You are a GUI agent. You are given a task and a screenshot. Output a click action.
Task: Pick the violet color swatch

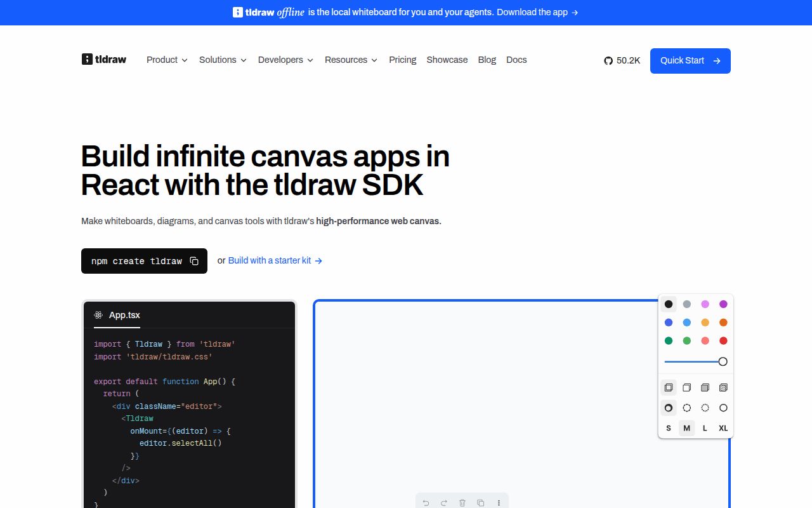click(x=723, y=304)
